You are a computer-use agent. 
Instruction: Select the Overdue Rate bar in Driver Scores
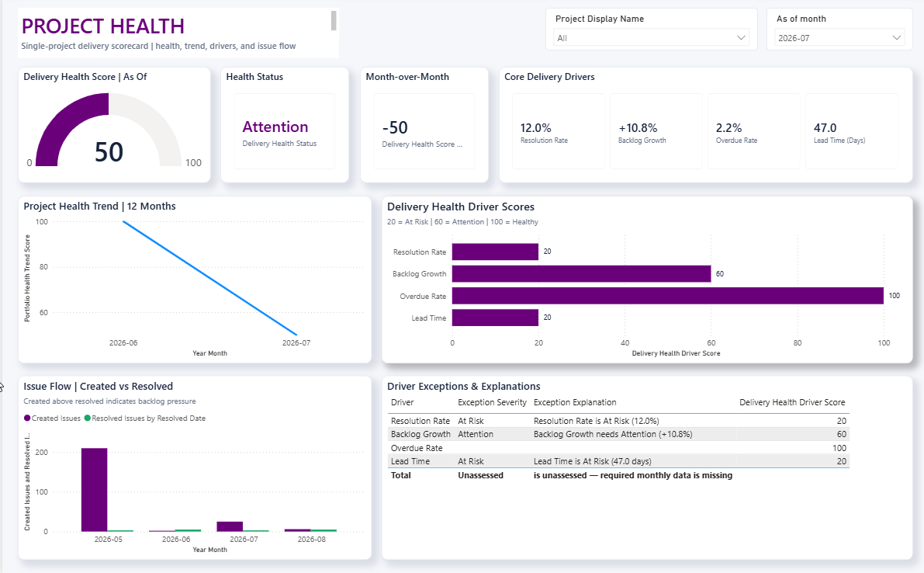668,296
